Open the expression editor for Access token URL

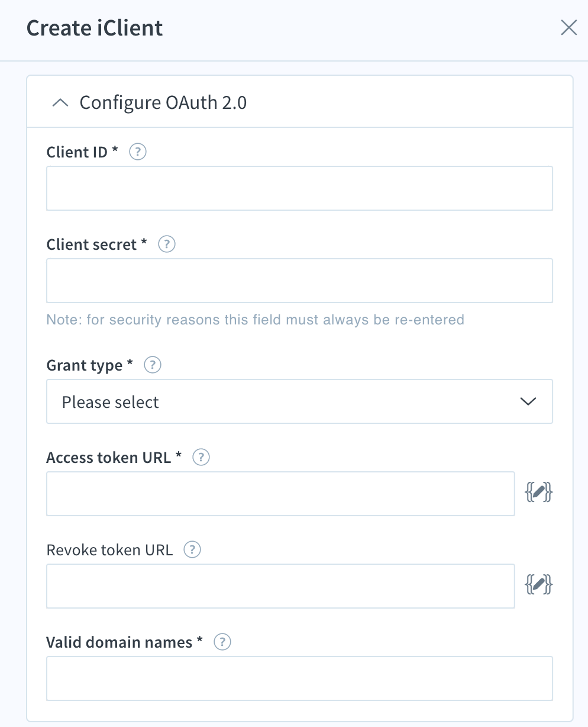(x=538, y=492)
